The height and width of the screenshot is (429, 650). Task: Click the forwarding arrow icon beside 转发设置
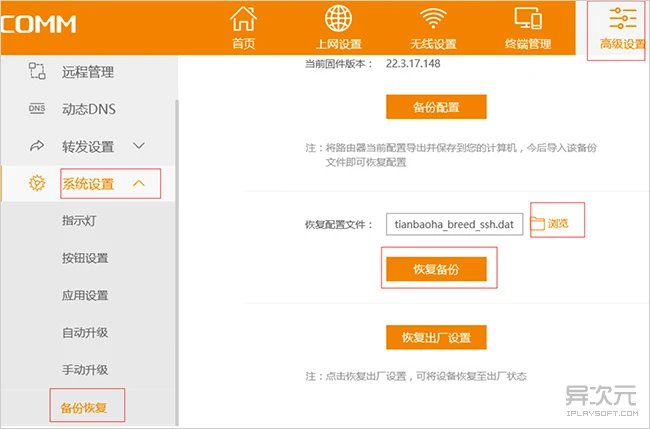[37, 146]
